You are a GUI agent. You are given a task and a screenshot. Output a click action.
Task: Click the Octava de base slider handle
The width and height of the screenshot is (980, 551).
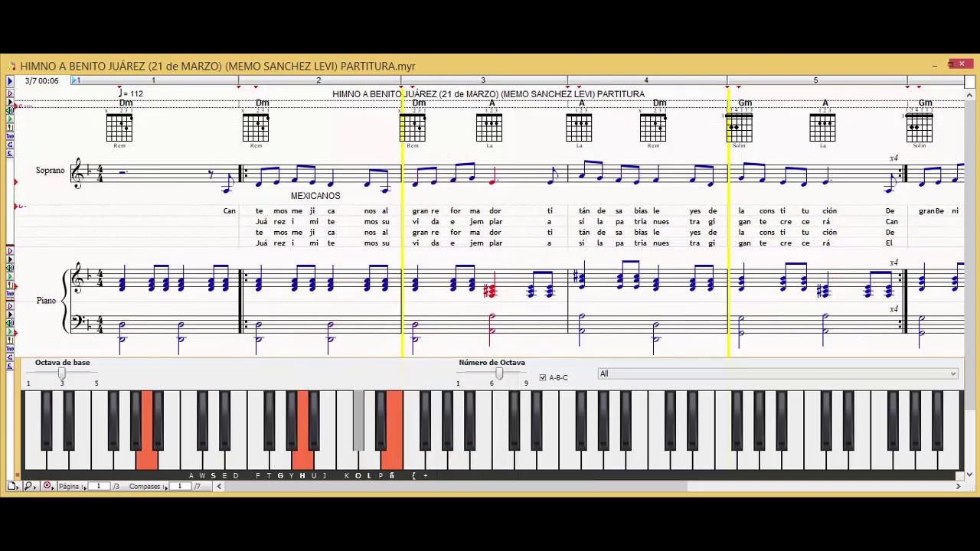coord(62,373)
